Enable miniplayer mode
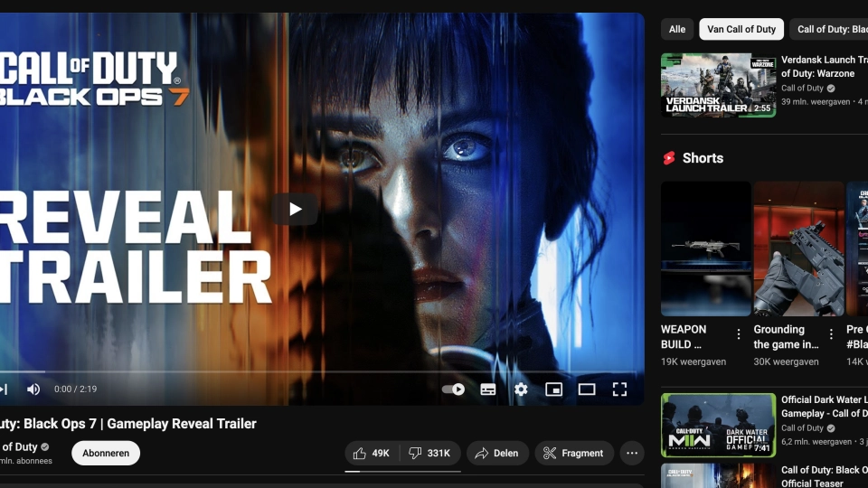 coord(553,389)
